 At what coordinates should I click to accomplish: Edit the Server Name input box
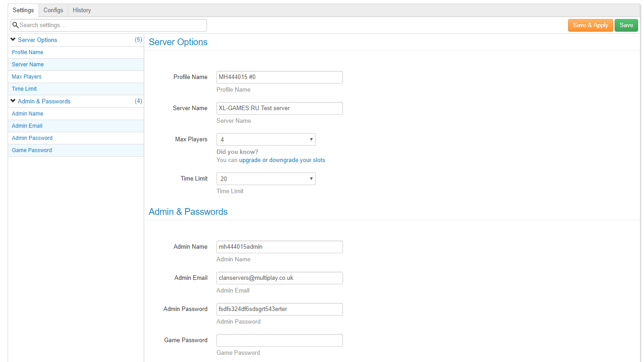coord(279,108)
